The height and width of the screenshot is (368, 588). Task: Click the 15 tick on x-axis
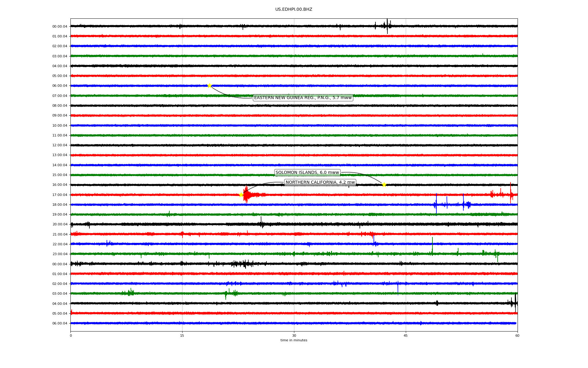tap(182, 335)
